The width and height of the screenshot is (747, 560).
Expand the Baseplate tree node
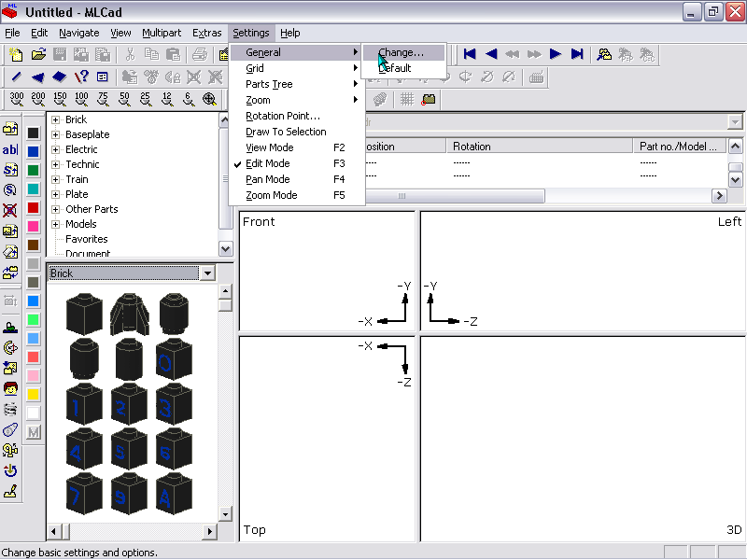tap(55, 134)
